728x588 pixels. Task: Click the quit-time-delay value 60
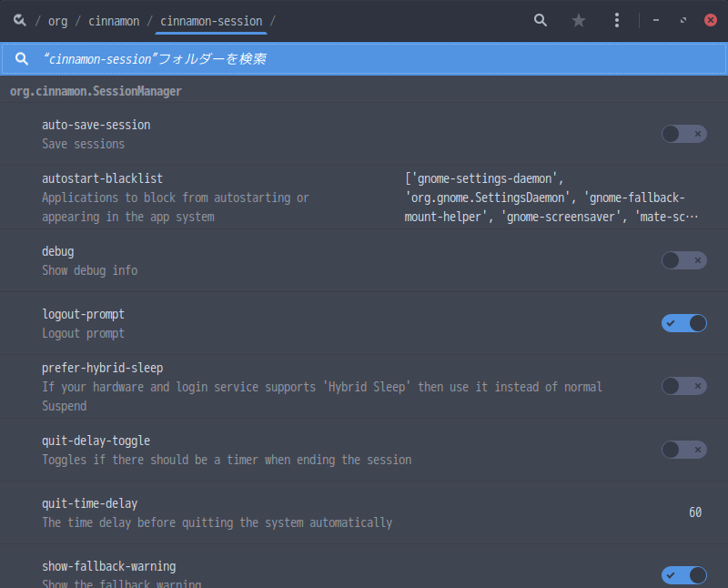[x=695, y=512]
